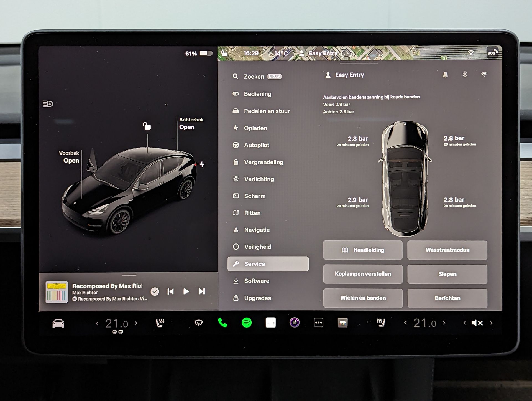Open the Opladen charging menu
532x401 pixels.
pyautogui.click(x=250, y=128)
